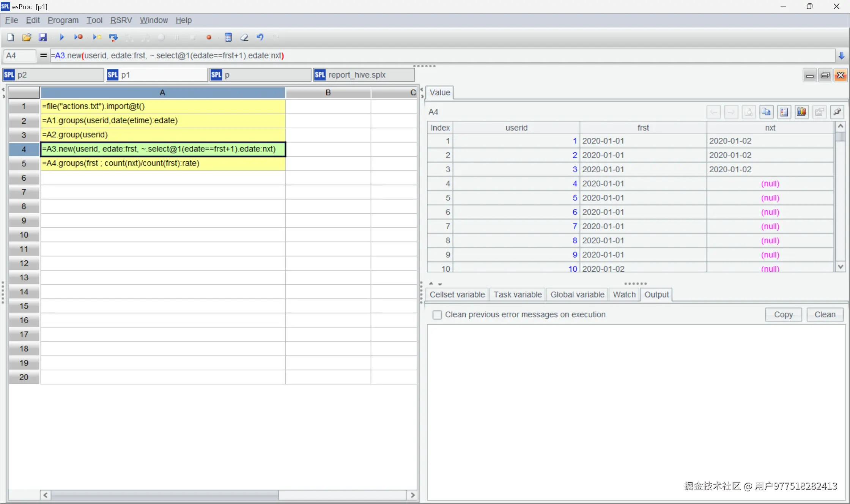Click the save floppy disk icon
Image resolution: width=850 pixels, height=504 pixels.
[x=43, y=37]
